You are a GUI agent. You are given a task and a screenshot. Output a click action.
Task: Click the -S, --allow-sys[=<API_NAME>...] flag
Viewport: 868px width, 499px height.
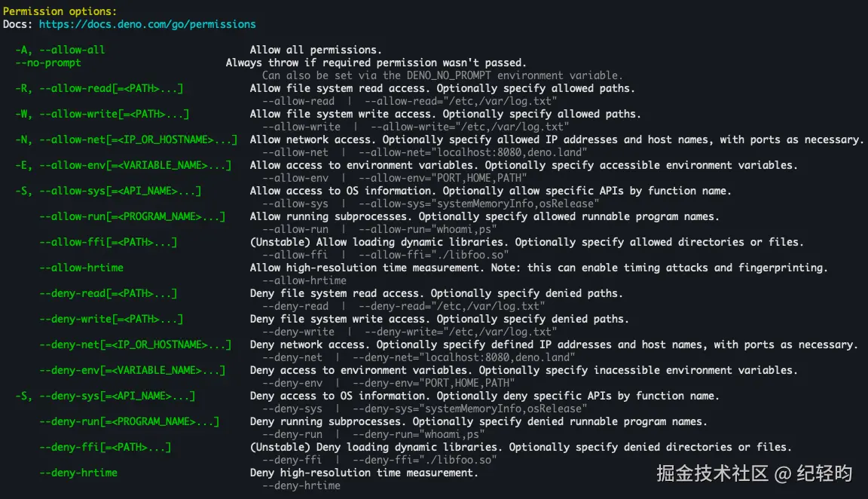(108, 191)
